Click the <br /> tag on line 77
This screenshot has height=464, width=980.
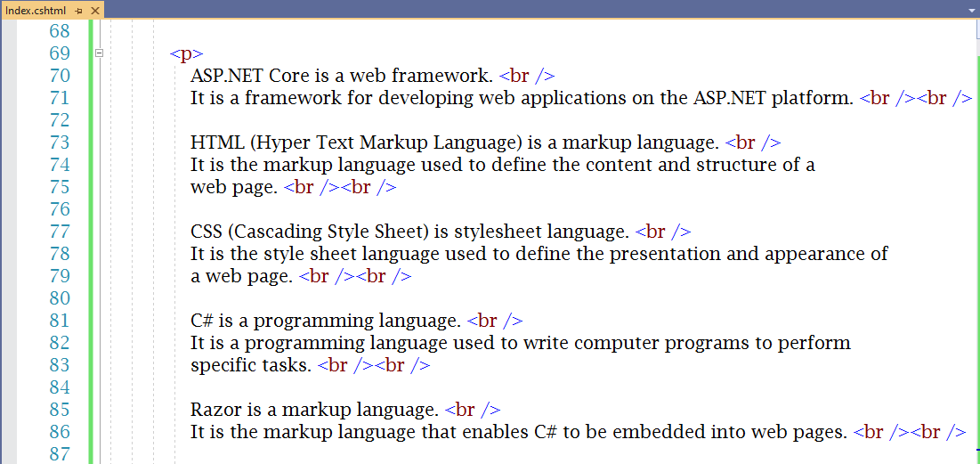pyautogui.click(x=662, y=232)
